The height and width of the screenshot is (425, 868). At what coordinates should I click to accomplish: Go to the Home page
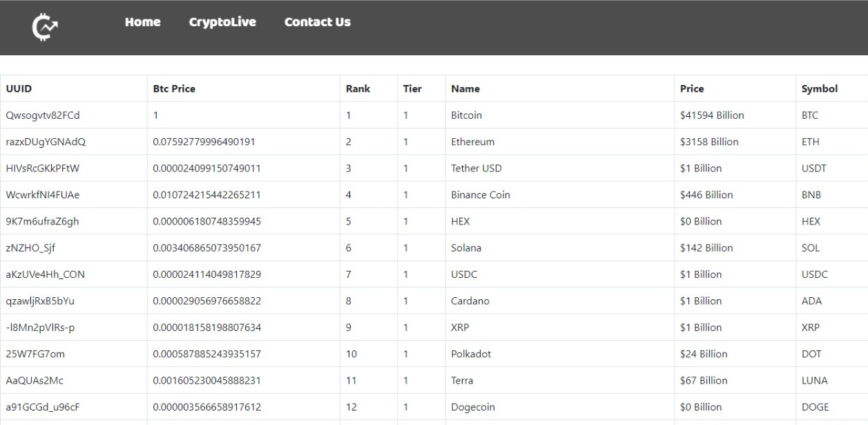coord(142,22)
